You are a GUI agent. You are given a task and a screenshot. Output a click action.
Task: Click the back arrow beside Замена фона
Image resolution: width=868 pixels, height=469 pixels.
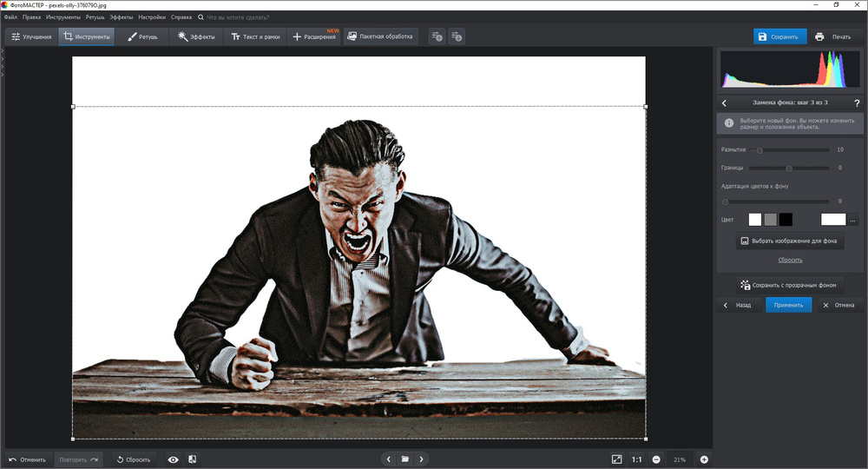(x=725, y=103)
